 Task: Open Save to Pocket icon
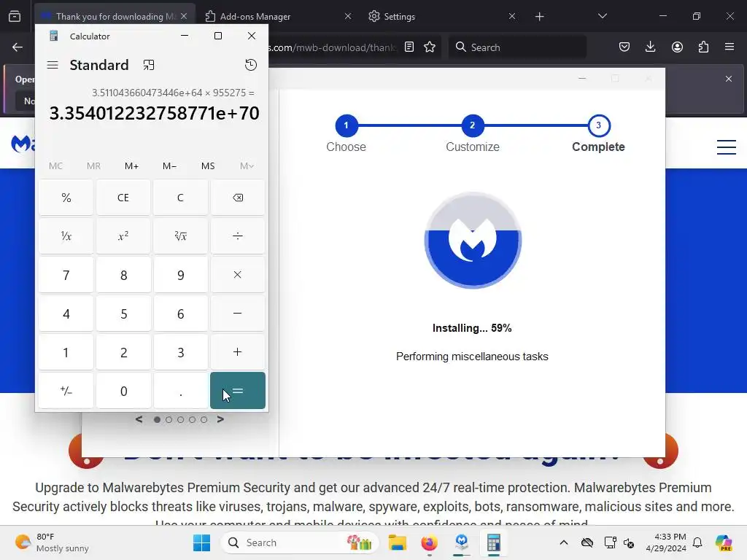pyautogui.click(x=624, y=47)
